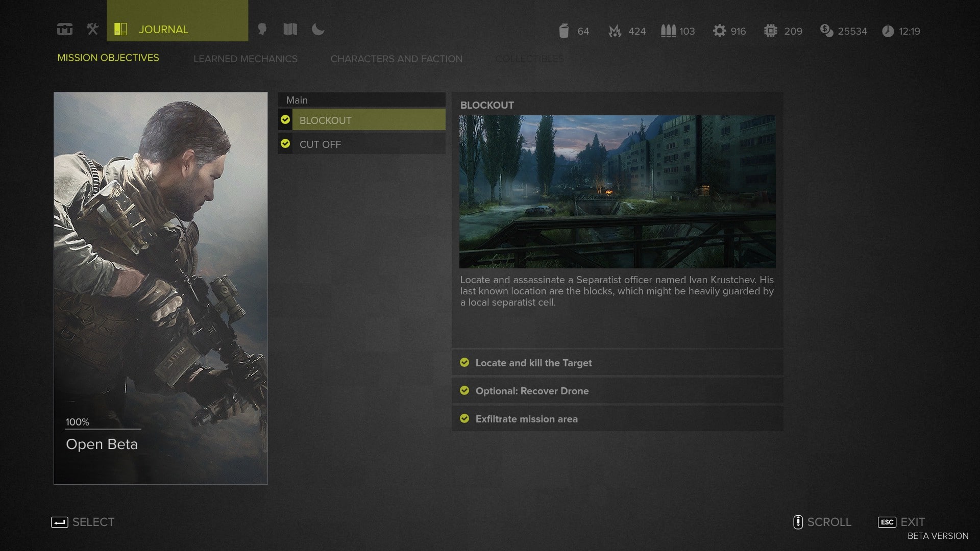The height and width of the screenshot is (551, 980).
Task: Click the CUT OFF completed checkmark
Action: tap(285, 143)
